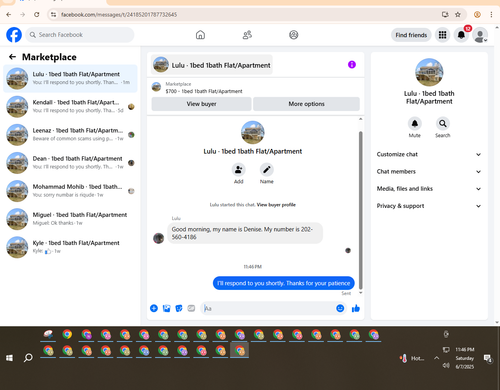Bookmark this page with the star icon
The image size is (500, 390).
click(458, 14)
